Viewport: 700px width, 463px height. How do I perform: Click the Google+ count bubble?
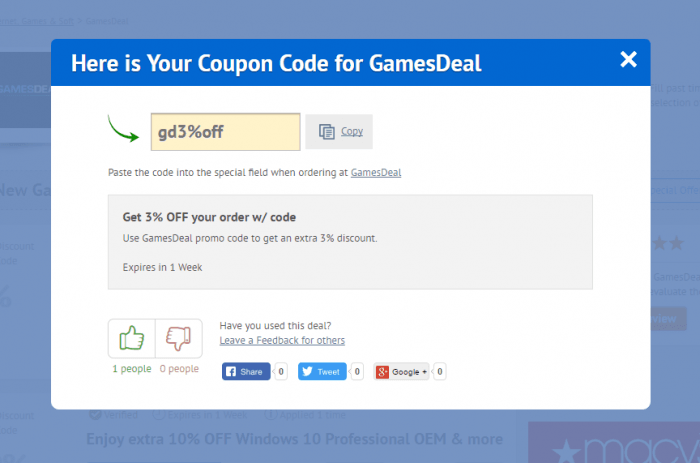pos(439,371)
